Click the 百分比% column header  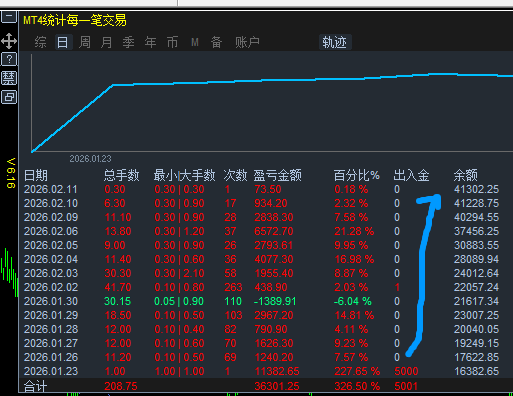(x=357, y=175)
